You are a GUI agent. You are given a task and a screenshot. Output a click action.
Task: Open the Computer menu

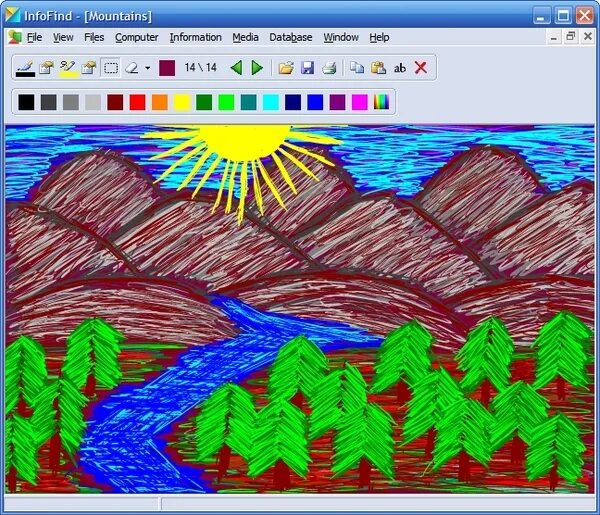point(137,37)
